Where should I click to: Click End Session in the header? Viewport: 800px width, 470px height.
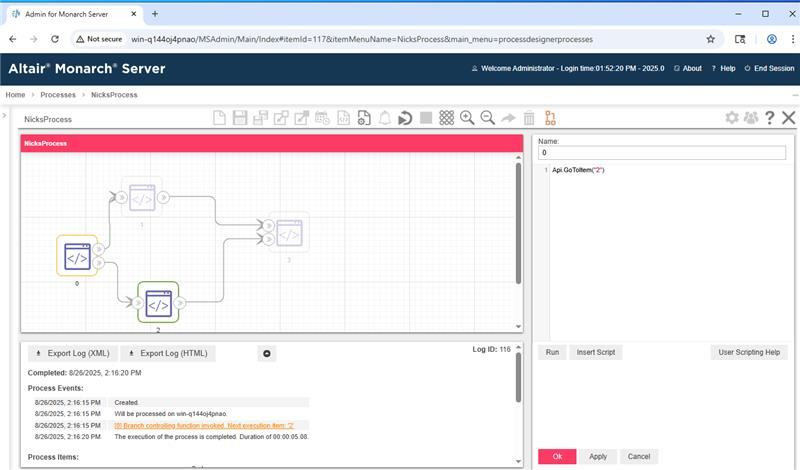coord(769,68)
